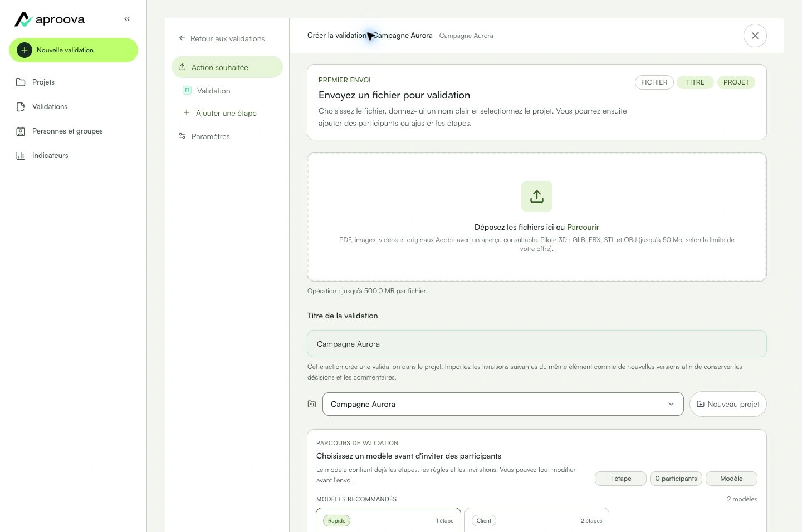The height and width of the screenshot is (532, 802).
Task: Click the "Envoyez un fichier pour validation" heading
Action: coord(394,95)
